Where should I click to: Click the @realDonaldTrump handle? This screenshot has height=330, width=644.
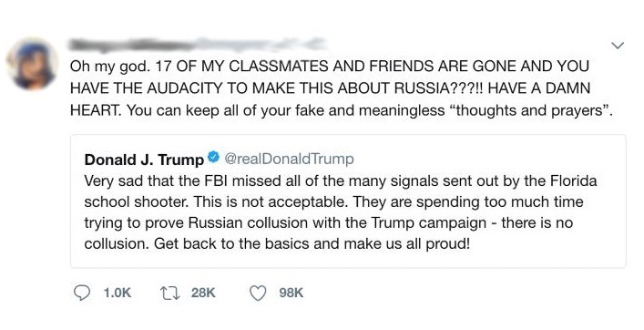click(x=289, y=159)
